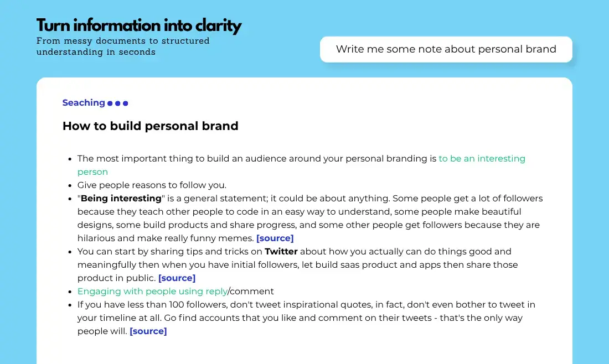The image size is (609, 364).
Task: Click the 'Seaching' status label
Action: [84, 103]
